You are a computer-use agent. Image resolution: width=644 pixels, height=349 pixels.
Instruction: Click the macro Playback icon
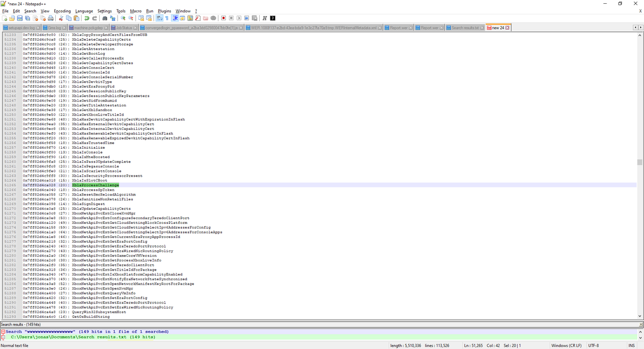point(239,18)
